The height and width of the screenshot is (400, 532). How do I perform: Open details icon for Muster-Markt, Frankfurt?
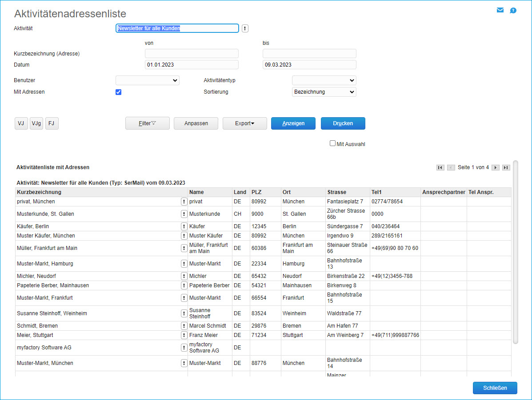point(184,298)
